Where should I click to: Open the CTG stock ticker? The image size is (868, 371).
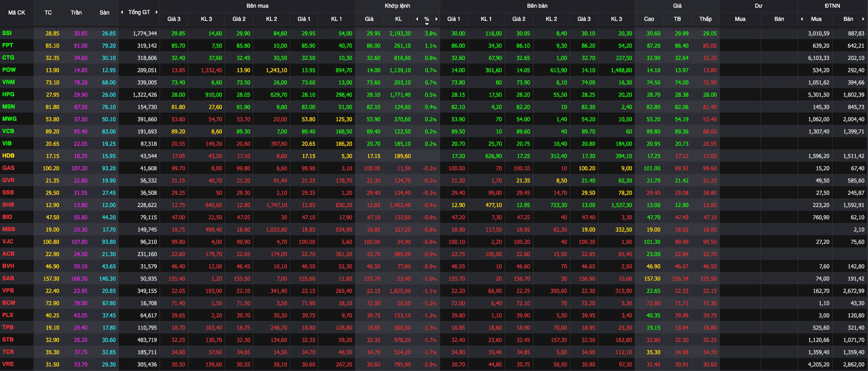[8, 58]
